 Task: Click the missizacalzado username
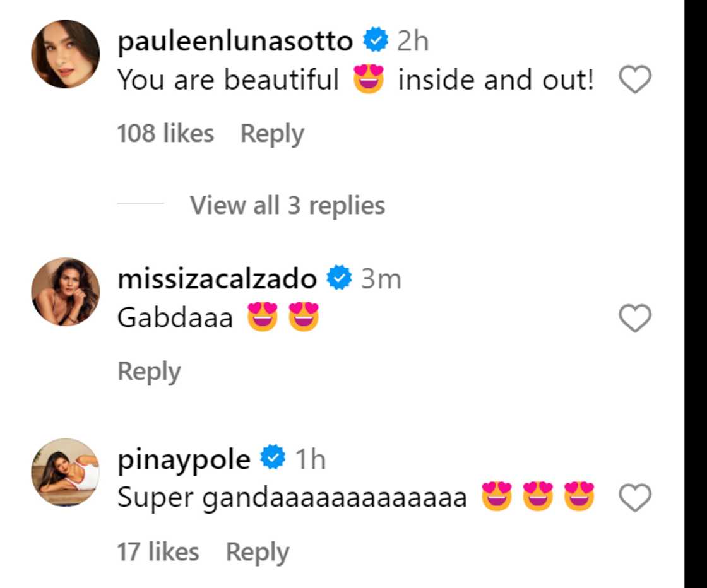(217, 278)
